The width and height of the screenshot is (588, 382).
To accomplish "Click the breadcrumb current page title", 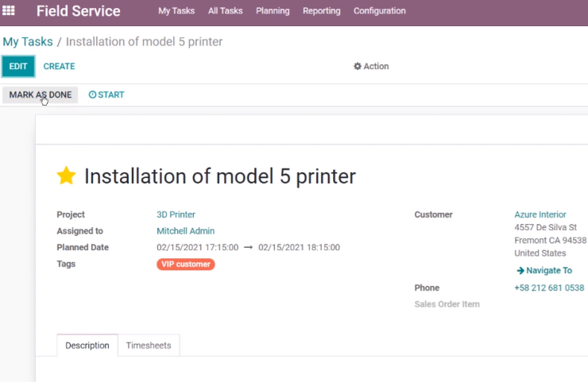I will tap(145, 41).
